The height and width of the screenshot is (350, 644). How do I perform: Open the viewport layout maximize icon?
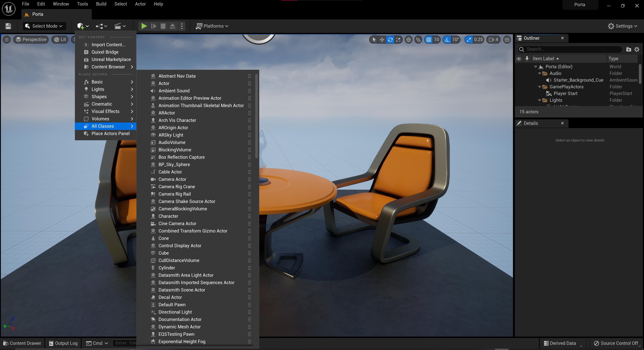click(507, 39)
